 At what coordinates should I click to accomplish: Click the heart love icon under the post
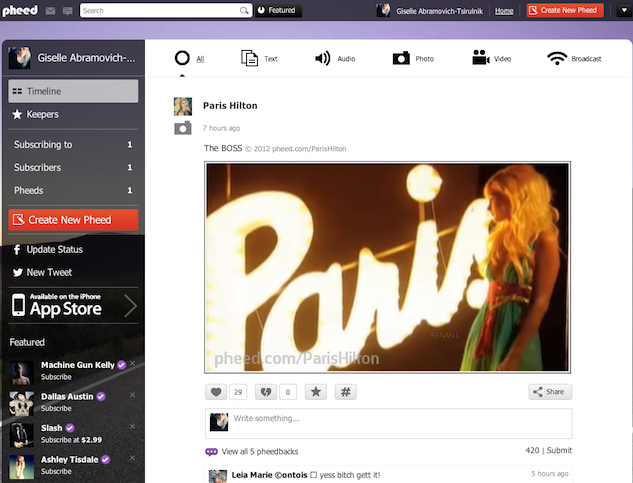pyautogui.click(x=216, y=392)
